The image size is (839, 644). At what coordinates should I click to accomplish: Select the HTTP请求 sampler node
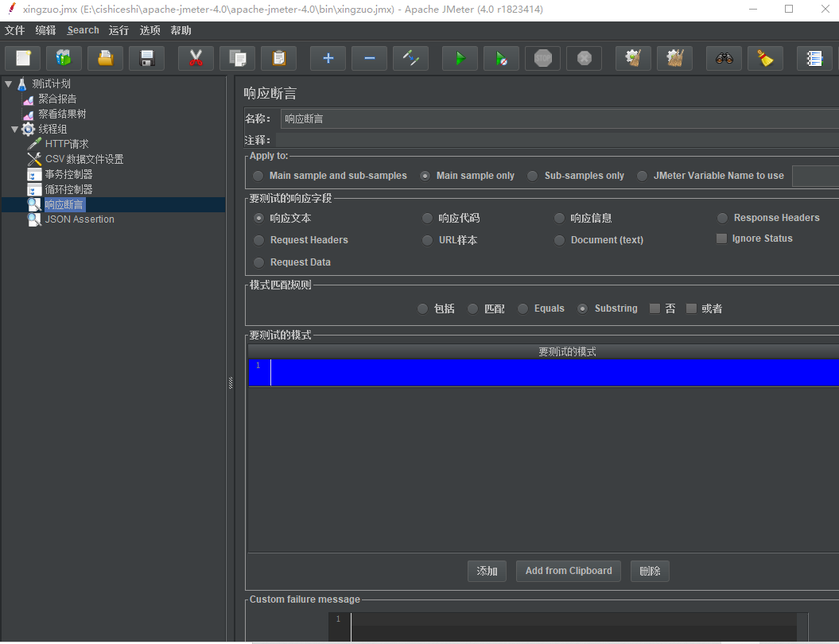[66, 144]
